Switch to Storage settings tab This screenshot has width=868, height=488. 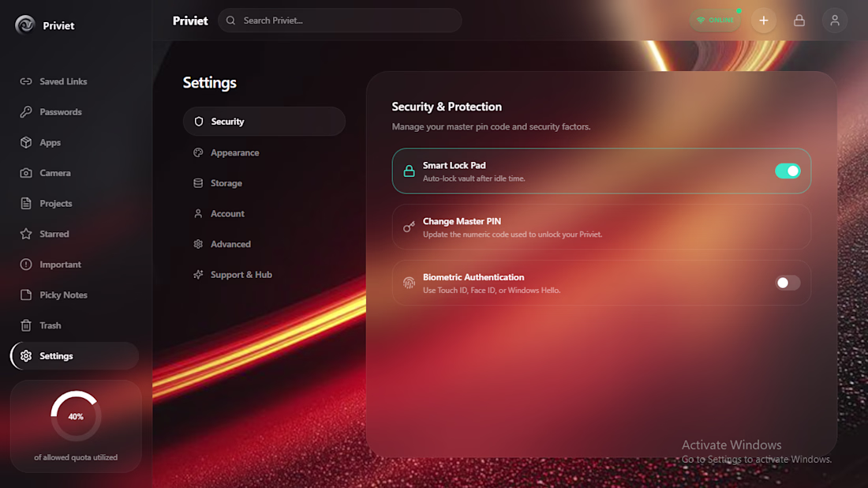tap(264, 182)
